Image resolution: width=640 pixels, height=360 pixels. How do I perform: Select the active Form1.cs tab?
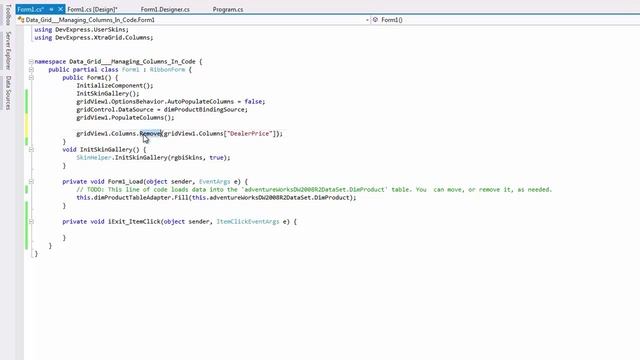(31, 9)
